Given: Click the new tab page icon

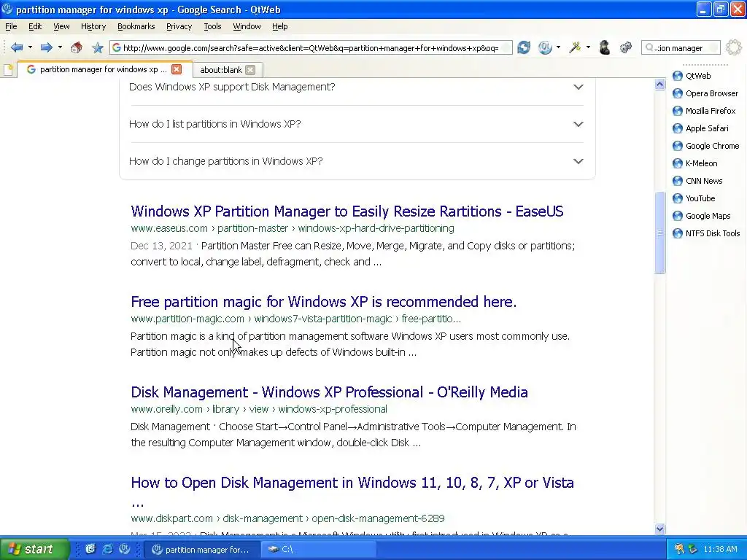Looking at the screenshot, I should pos(8,70).
